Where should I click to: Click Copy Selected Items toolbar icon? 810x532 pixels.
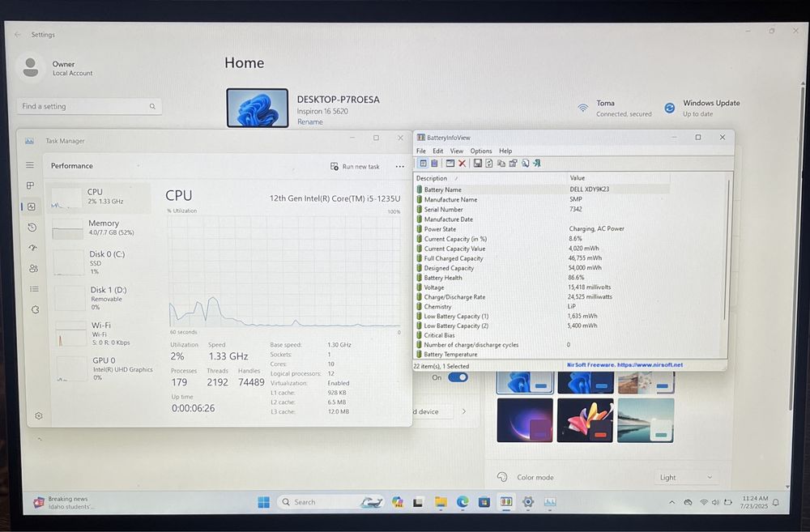click(x=501, y=164)
